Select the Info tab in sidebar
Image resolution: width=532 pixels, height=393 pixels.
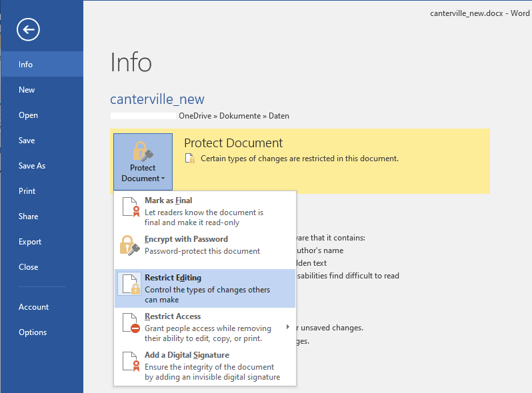(x=26, y=65)
